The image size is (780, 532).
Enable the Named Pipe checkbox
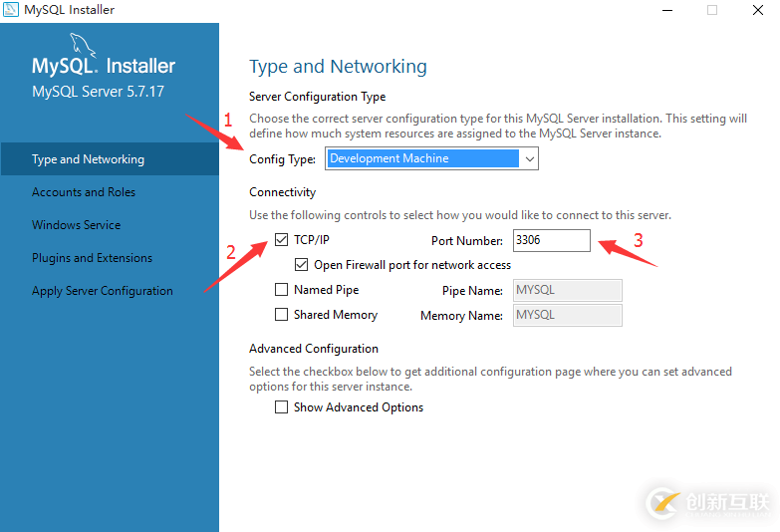pyautogui.click(x=282, y=290)
